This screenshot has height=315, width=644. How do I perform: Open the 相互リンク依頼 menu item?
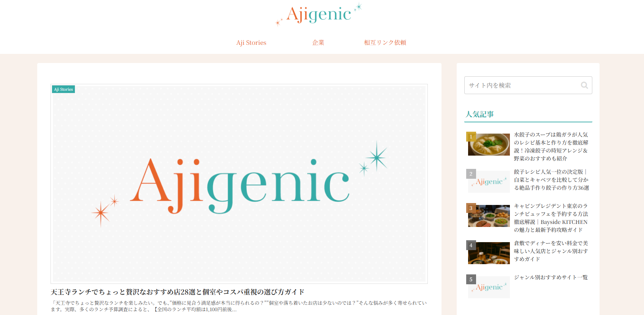pos(385,43)
